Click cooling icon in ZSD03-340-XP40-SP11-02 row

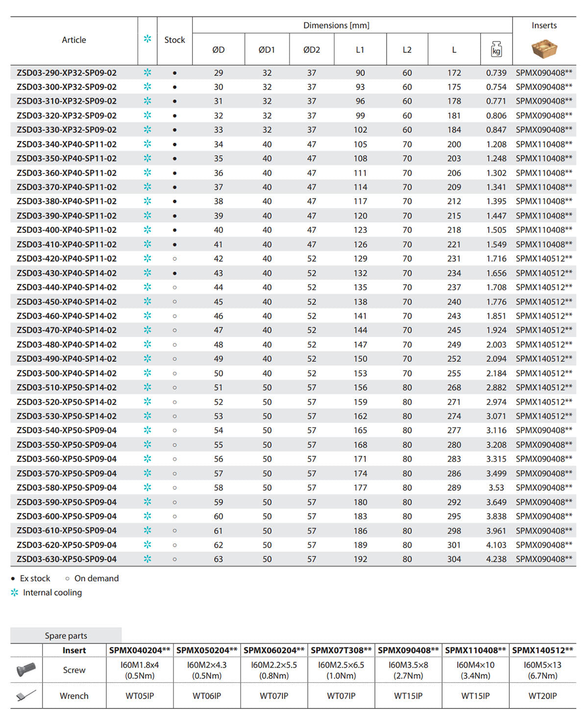(147, 144)
